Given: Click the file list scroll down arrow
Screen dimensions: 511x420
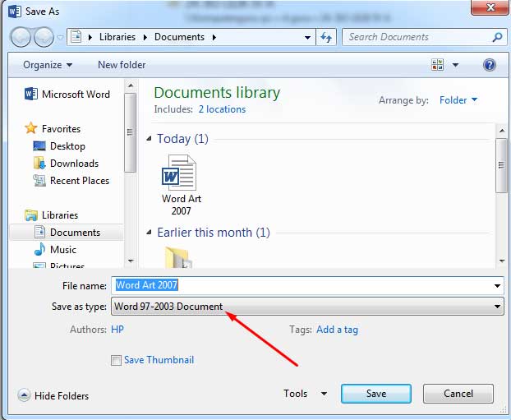Looking at the screenshot, I should (x=502, y=261).
